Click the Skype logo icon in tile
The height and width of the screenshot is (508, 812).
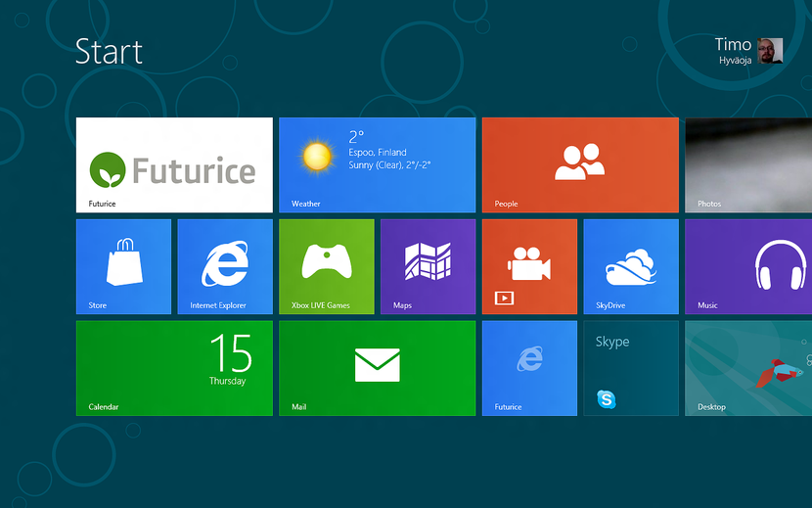coord(606,399)
